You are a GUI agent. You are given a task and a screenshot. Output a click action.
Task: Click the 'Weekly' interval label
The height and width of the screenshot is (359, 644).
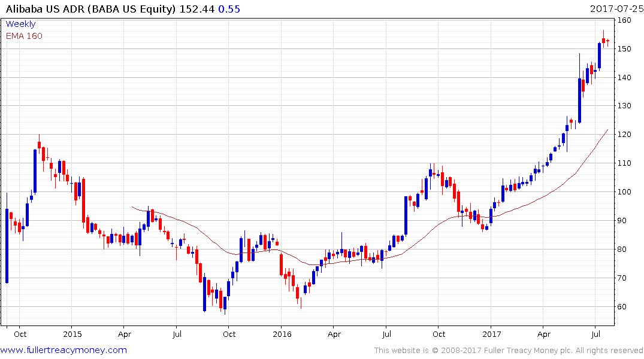[20, 24]
